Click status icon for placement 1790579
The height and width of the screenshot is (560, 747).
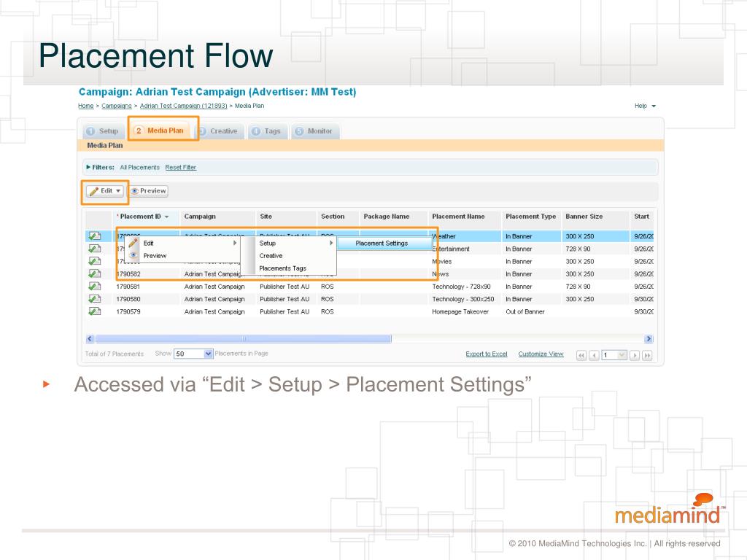click(x=95, y=311)
